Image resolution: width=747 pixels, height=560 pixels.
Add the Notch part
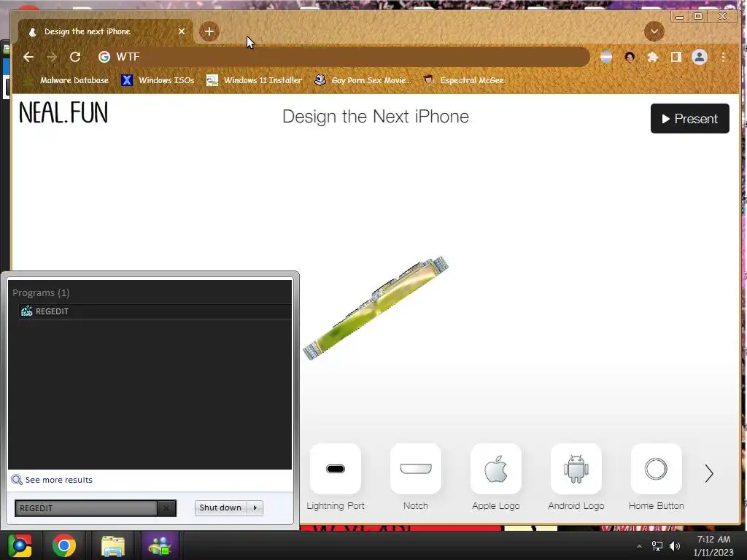[x=415, y=469]
